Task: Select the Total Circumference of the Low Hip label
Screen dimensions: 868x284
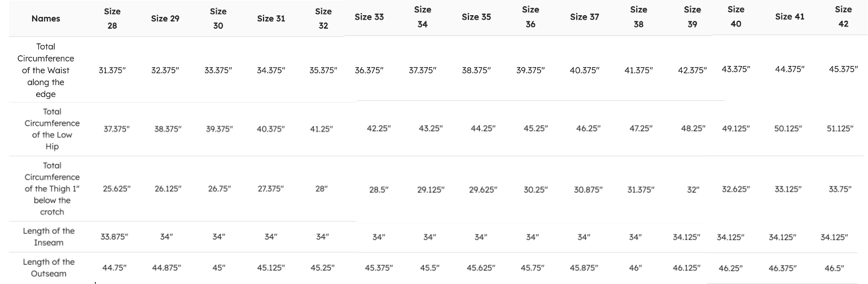Action: pyautogui.click(x=52, y=129)
